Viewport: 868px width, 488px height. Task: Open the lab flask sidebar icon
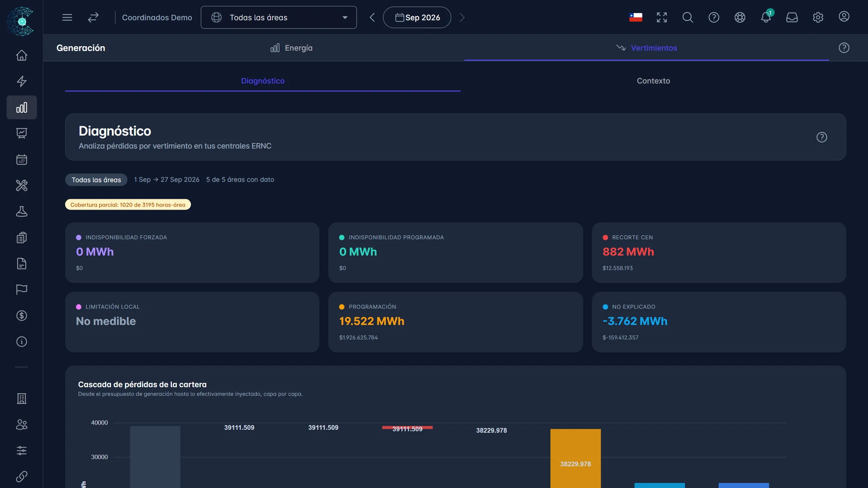click(22, 211)
